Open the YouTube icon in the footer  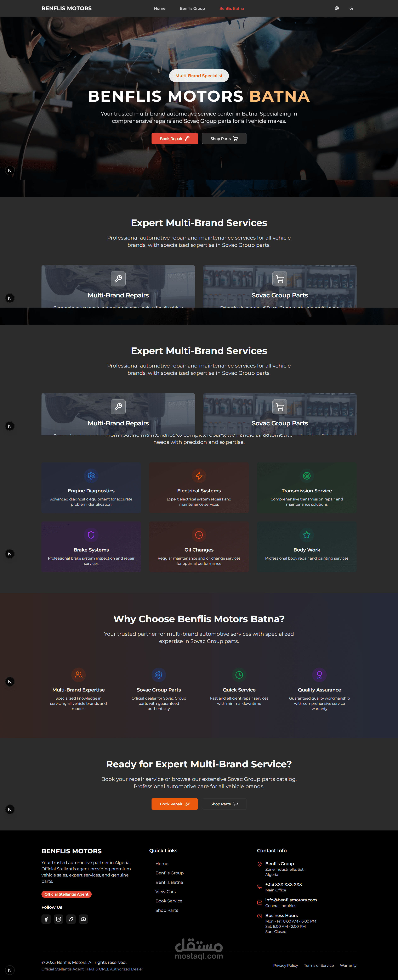83,919
